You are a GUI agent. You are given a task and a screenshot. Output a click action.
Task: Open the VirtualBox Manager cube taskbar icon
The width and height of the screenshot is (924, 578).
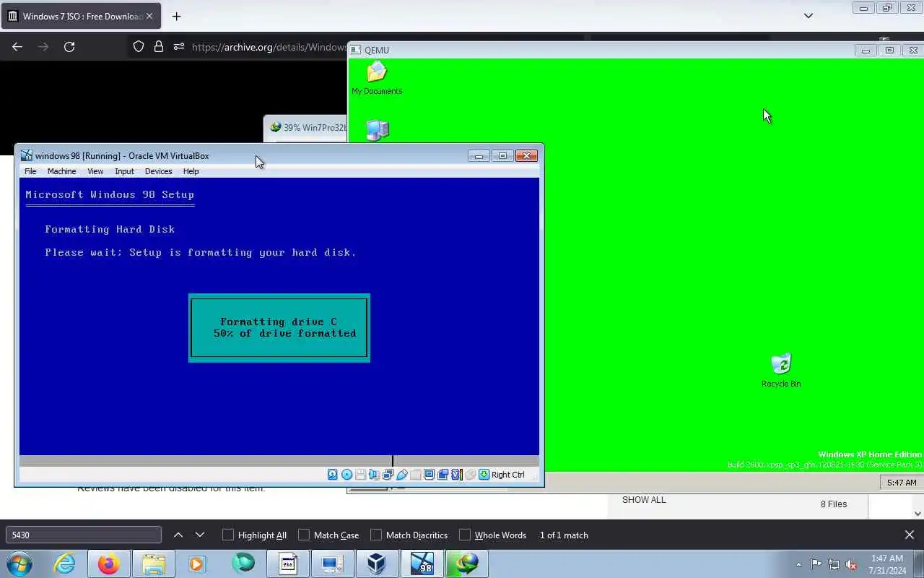point(376,564)
